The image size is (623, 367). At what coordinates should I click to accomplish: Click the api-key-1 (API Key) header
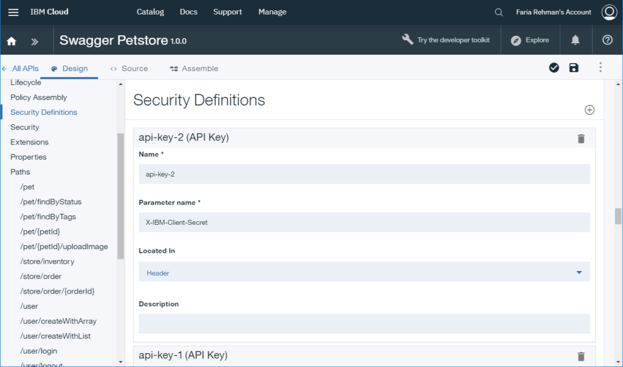pyautogui.click(x=183, y=355)
